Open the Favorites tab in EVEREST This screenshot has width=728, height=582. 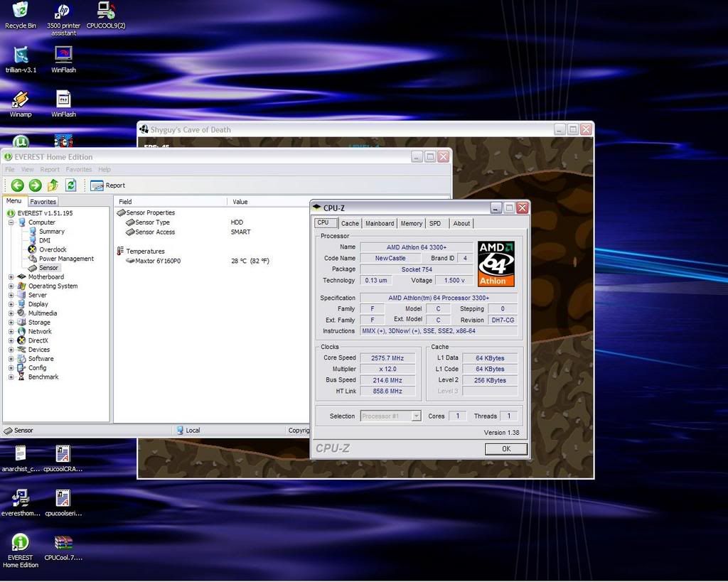(x=43, y=202)
